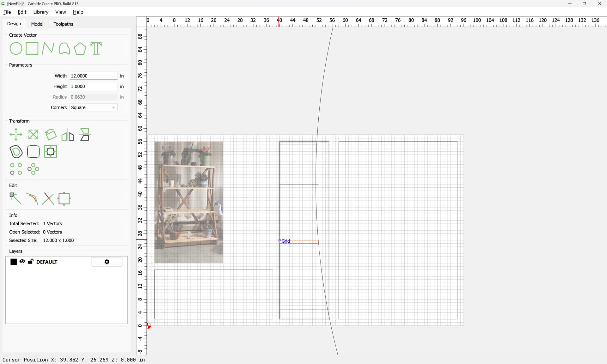Open the Edit menu
The image size is (607, 364).
pyautogui.click(x=22, y=12)
